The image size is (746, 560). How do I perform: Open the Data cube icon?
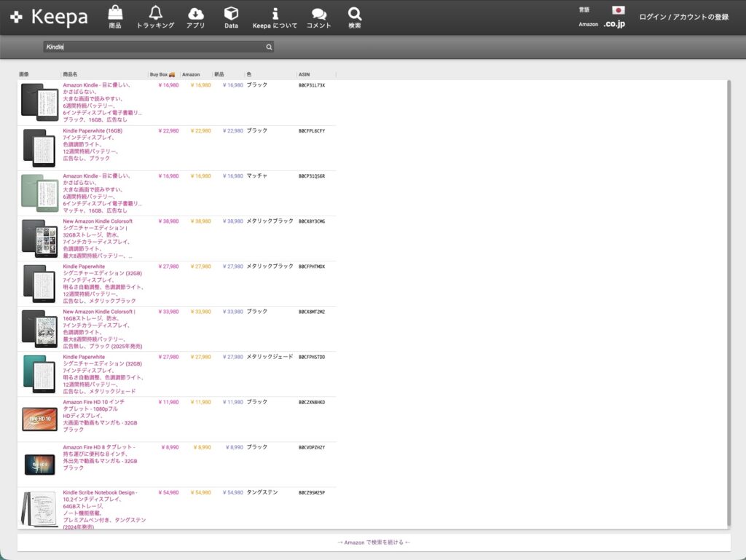click(x=231, y=13)
